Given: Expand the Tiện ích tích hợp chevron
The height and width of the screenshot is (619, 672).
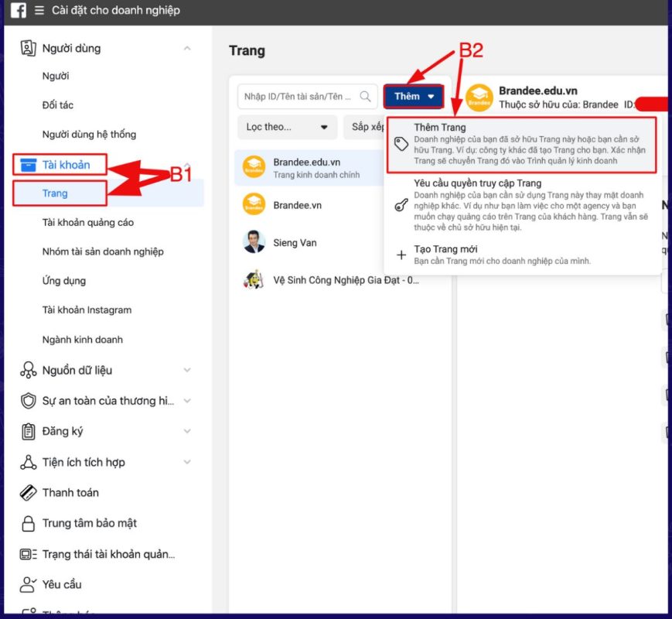Looking at the screenshot, I should pos(187,462).
